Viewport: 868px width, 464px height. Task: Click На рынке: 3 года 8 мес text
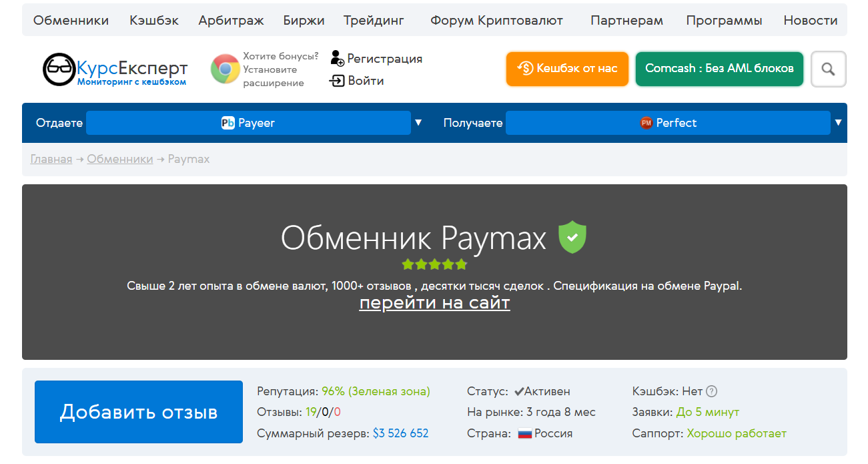[x=532, y=412]
